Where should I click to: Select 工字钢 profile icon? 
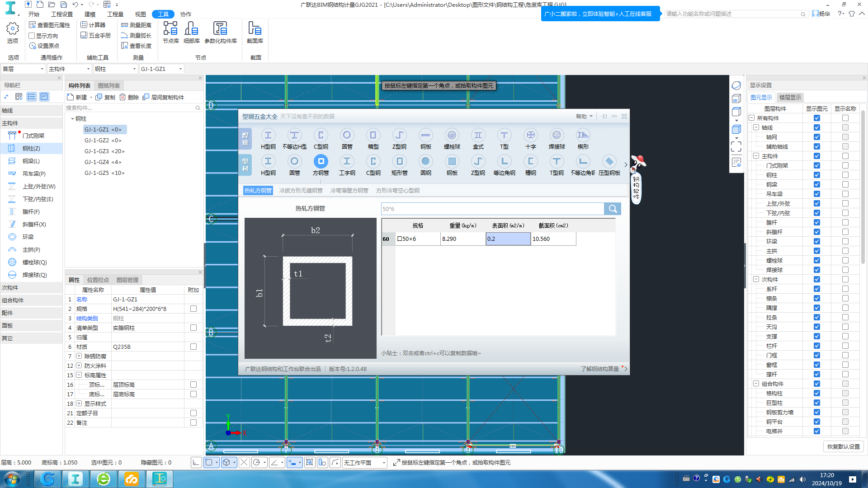pos(347,161)
